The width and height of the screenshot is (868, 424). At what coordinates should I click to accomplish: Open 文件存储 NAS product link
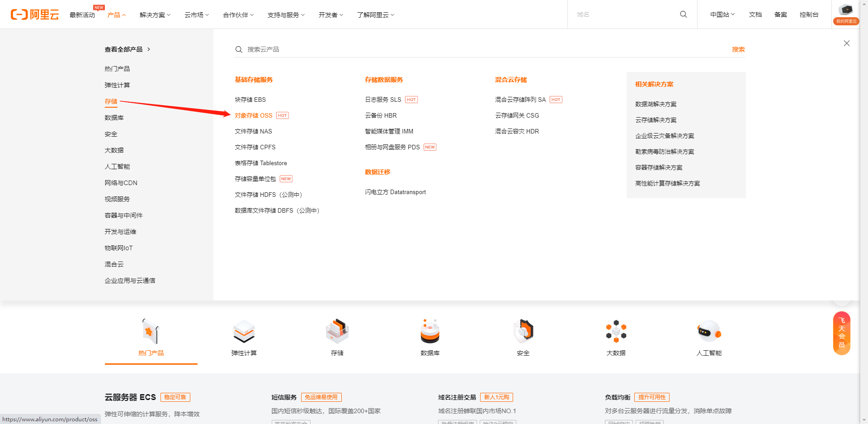pos(254,131)
